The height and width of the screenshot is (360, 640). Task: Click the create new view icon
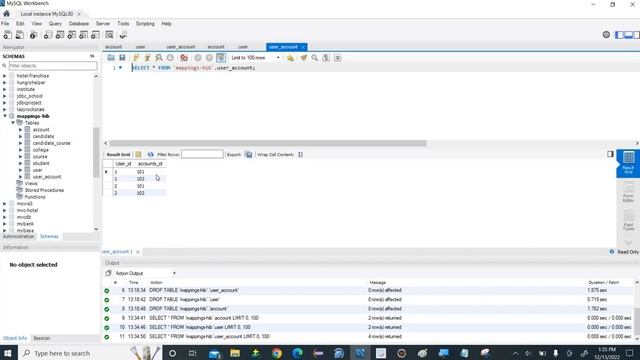coord(71,35)
